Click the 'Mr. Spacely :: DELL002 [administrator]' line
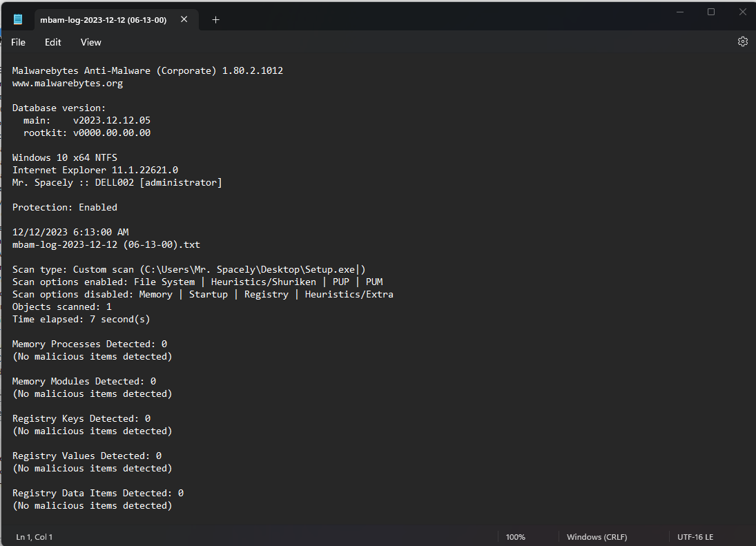This screenshot has width=756, height=546. [x=117, y=183]
